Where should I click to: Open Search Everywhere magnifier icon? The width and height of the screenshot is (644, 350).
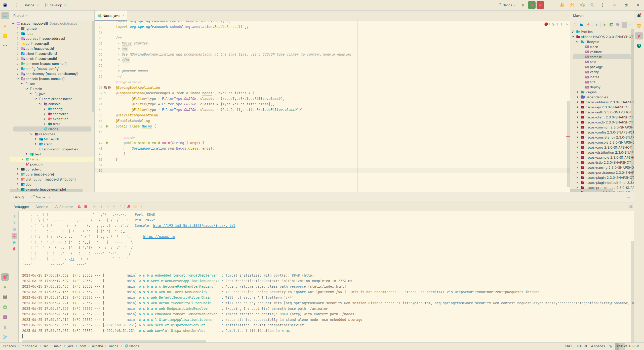pyautogui.click(x=592, y=5)
